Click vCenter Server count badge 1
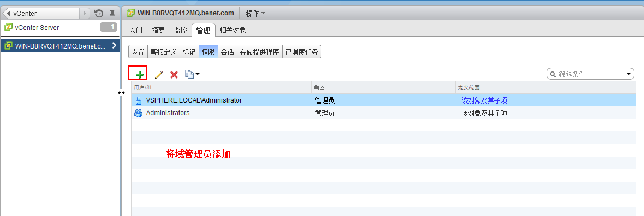644x216 pixels. tap(109, 27)
